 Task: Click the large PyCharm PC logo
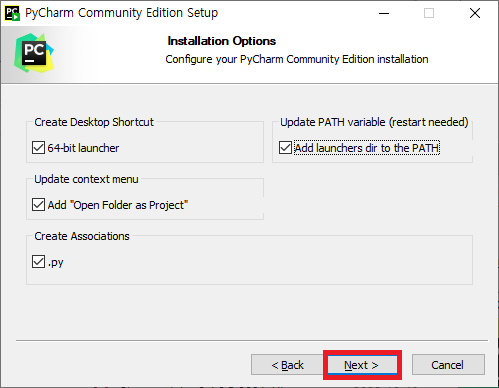tap(34, 53)
